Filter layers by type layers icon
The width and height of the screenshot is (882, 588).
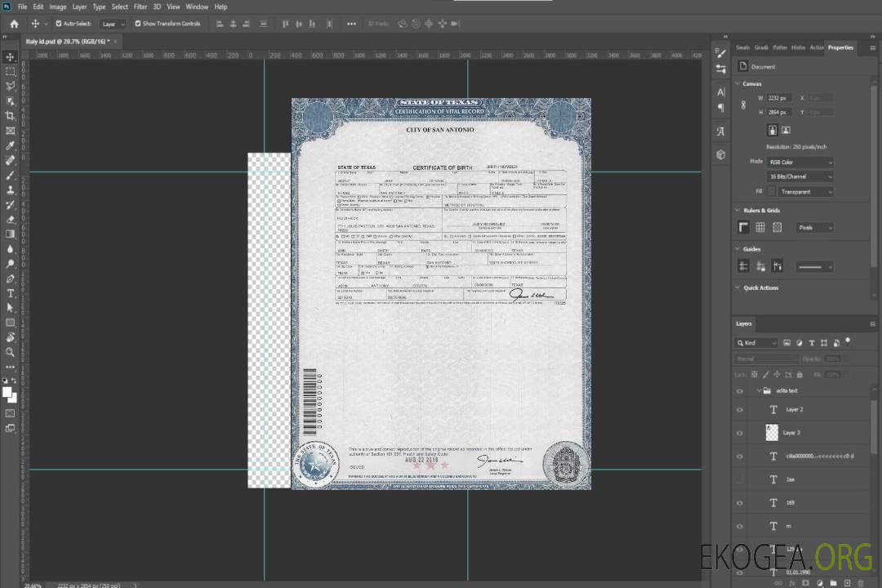811,343
